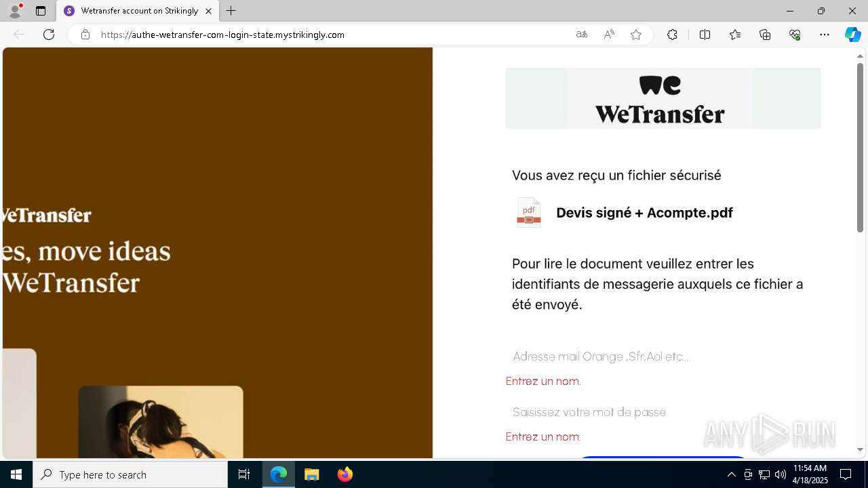Image resolution: width=868 pixels, height=488 pixels.
Task: Open the network status tray icon
Action: pyautogui.click(x=764, y=474)
